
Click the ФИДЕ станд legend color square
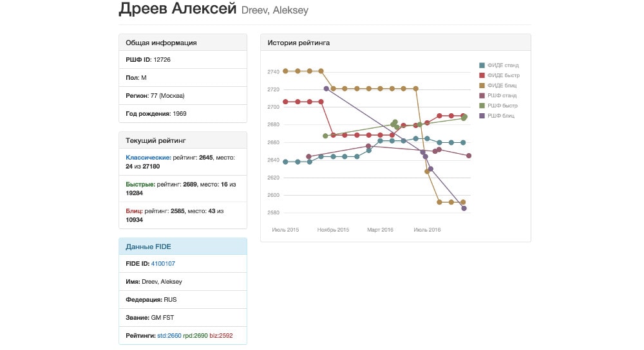coord(482,65)
